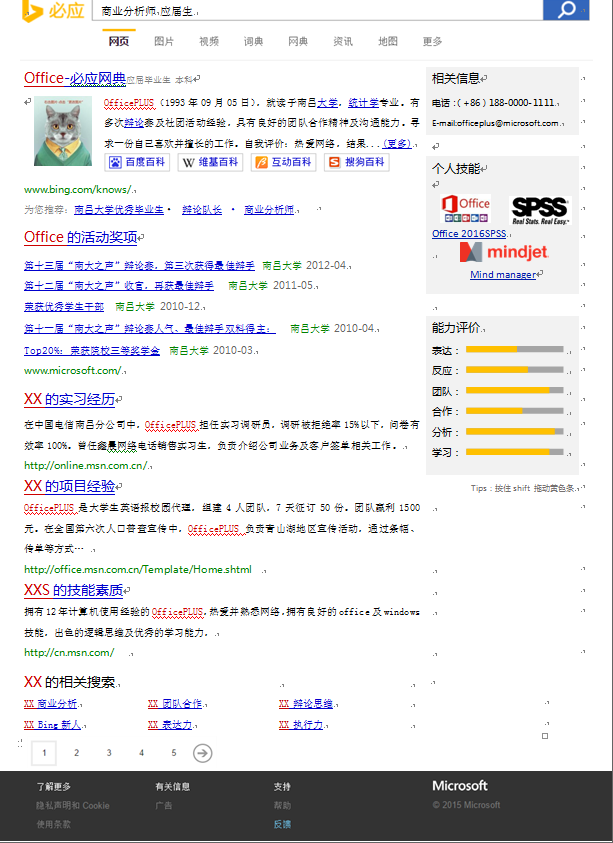This screenshot has width=613, height=843.
Task: Open the 第十三届南大之声辩论赛 award link
Action: point(139,266)
